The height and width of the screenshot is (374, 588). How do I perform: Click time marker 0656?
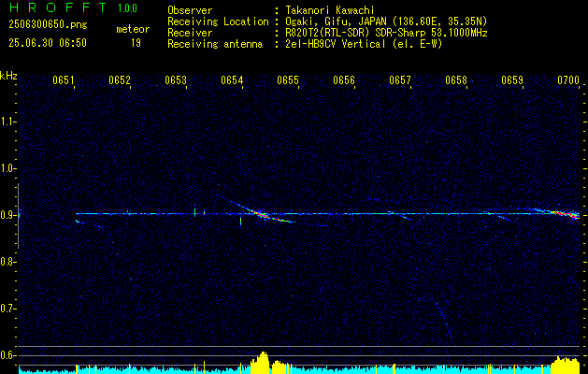point(344,80)
